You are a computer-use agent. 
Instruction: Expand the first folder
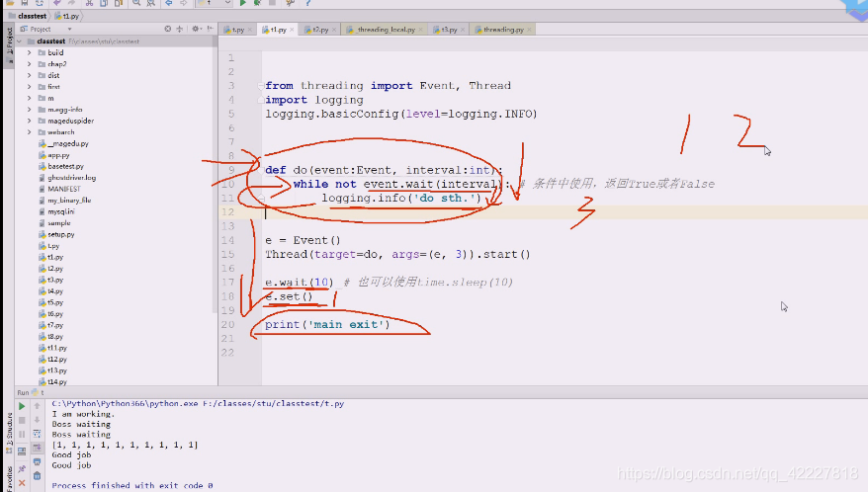(x=30, y=87)
